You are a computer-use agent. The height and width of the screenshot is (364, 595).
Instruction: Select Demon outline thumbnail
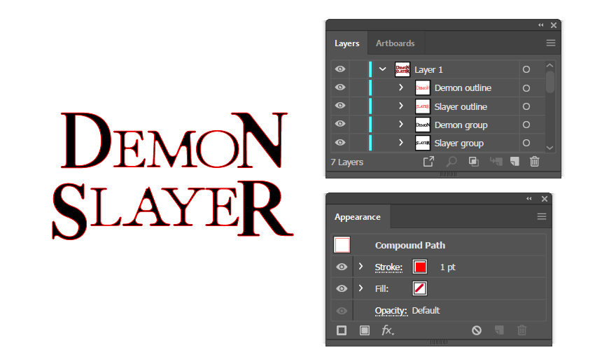pyautogui.click(x=422, y=87)
